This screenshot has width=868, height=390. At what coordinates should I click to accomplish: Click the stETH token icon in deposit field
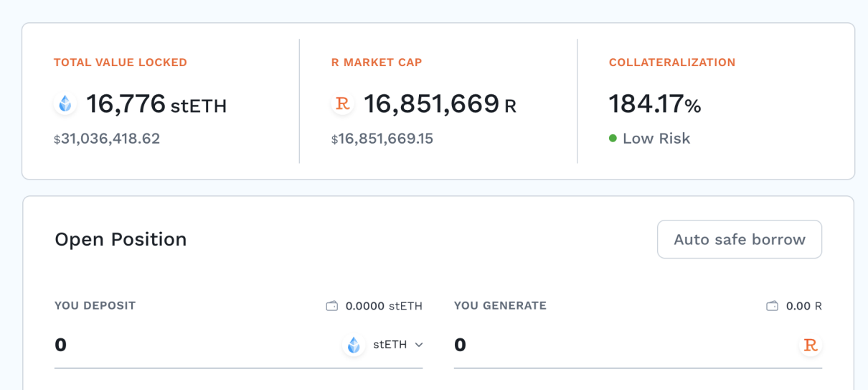tap(354, 345)
